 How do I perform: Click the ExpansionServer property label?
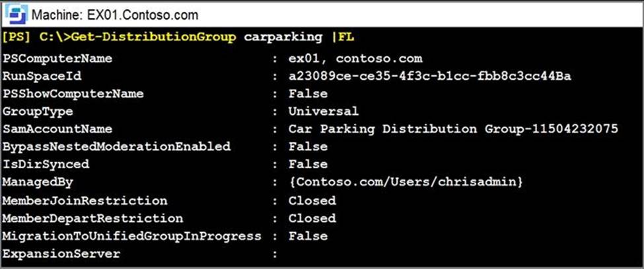tap(61, 254)
